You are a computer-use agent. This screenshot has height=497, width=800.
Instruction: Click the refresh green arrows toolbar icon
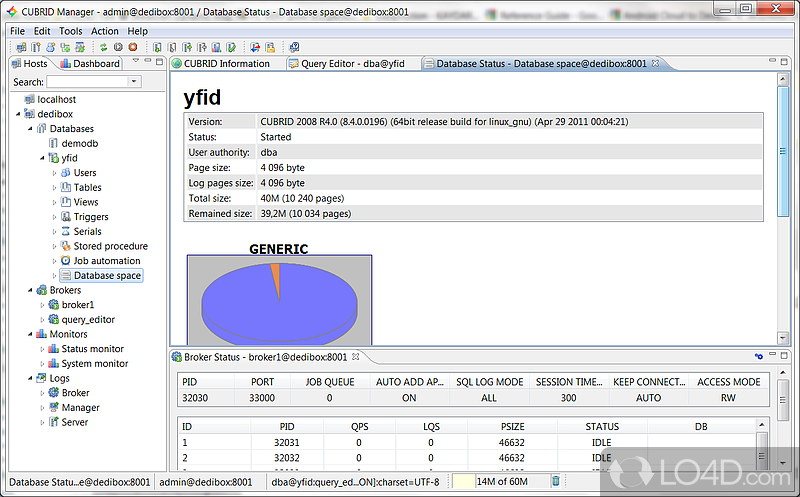coord(104,47)
